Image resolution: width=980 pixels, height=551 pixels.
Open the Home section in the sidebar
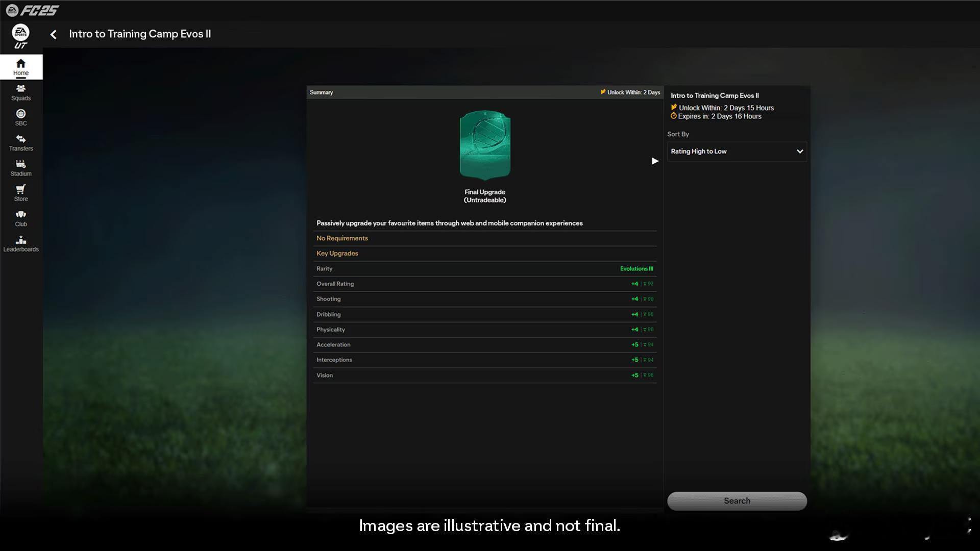point(21,67)
